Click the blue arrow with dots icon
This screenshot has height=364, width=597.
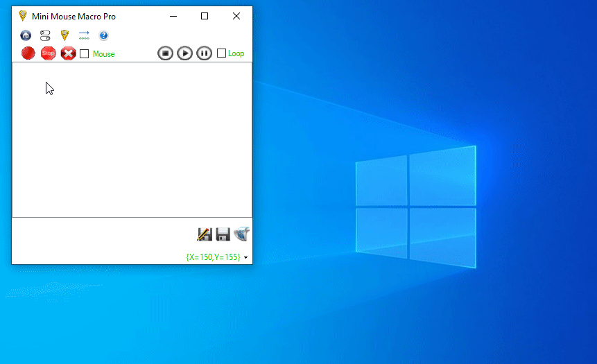click(84, 35)
